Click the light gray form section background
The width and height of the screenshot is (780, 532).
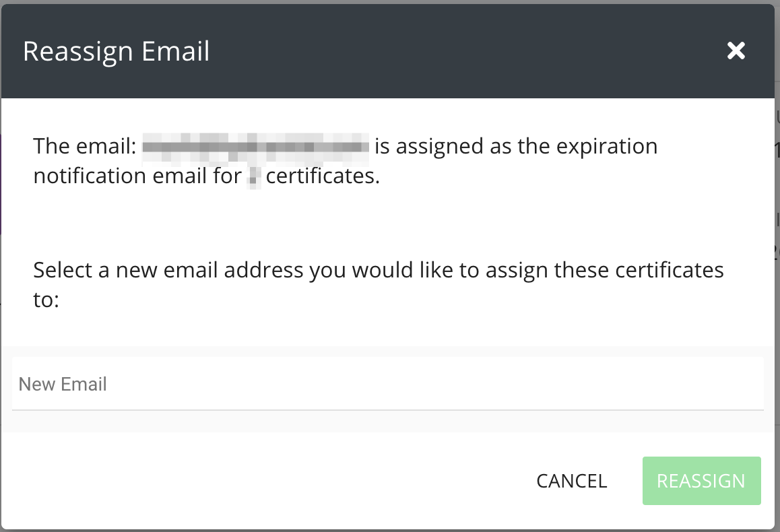pos(387,422)
